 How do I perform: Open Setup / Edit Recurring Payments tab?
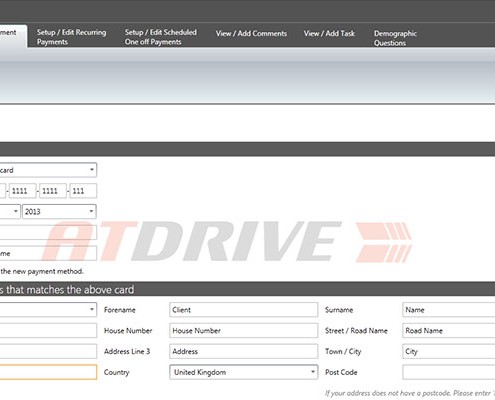point(71,37)
